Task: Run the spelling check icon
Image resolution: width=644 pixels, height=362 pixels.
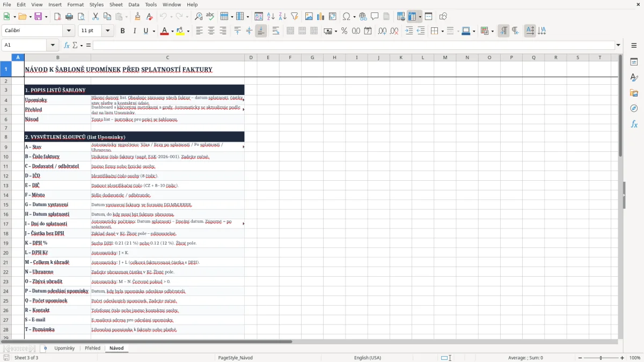Action: click(210, 17)
